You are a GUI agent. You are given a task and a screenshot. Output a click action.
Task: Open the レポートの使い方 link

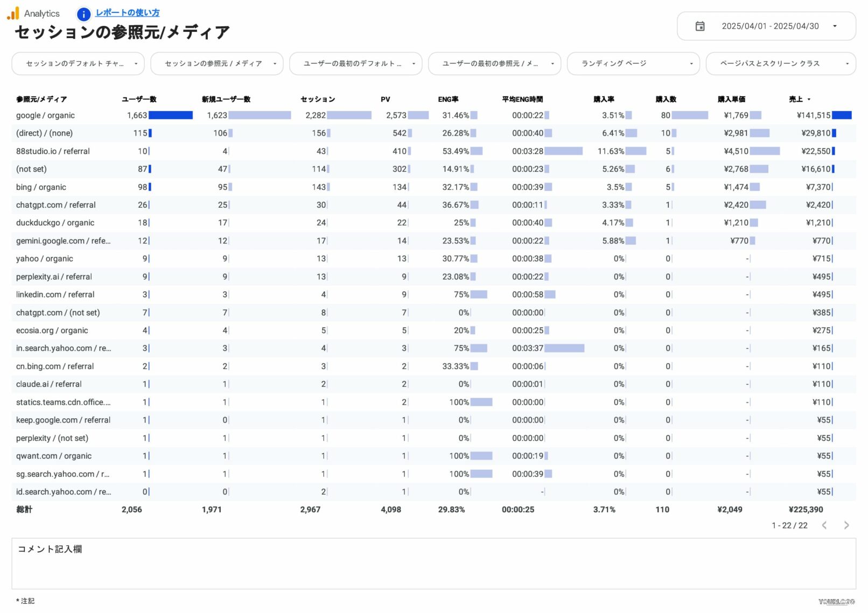click(x=127, y=12)
